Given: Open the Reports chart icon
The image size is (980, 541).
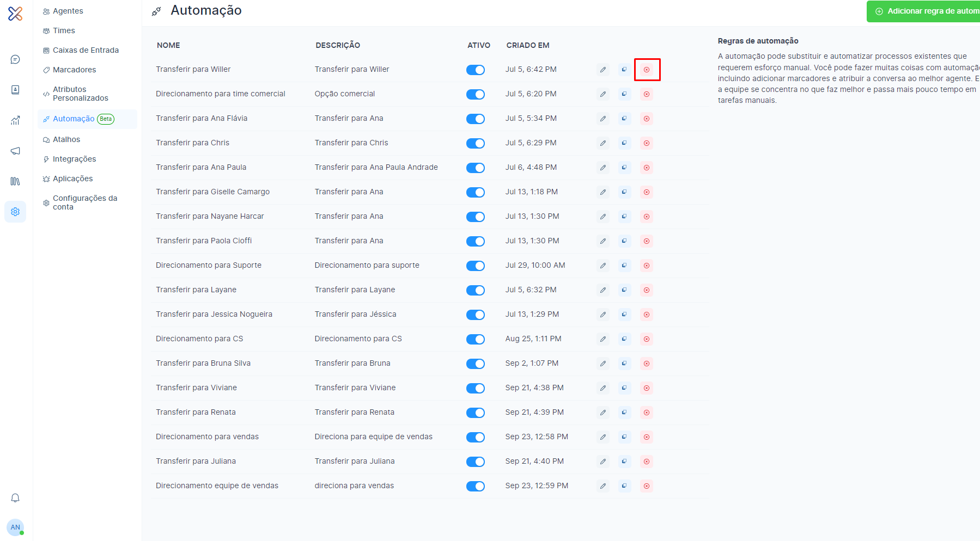Looking at the screenshot, I should (15, 120).
